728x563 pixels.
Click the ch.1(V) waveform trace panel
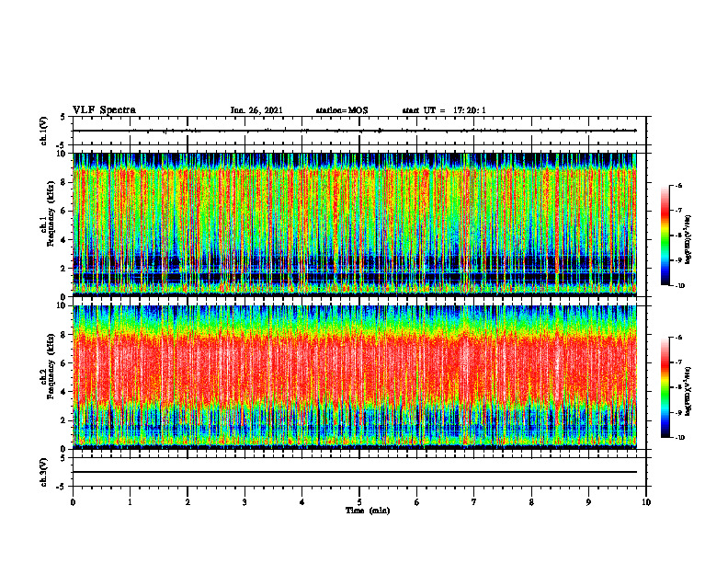[359, 131]
